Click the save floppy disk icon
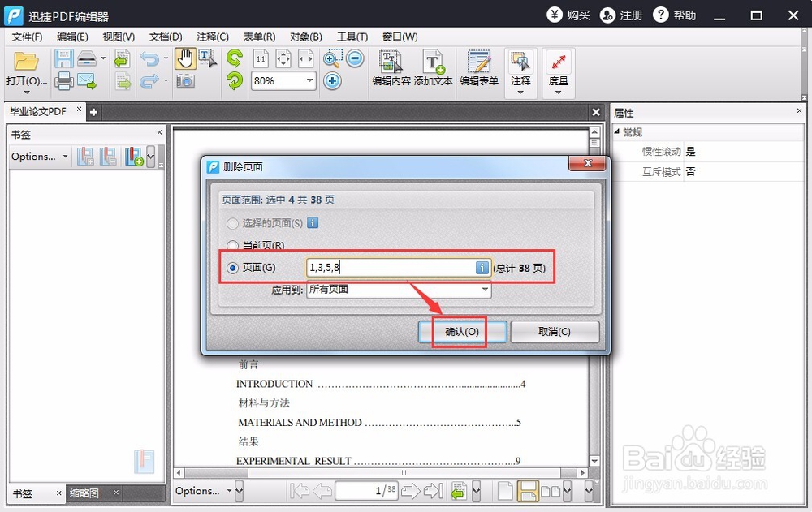Screen dimensions: 812x512 [64, 59]
